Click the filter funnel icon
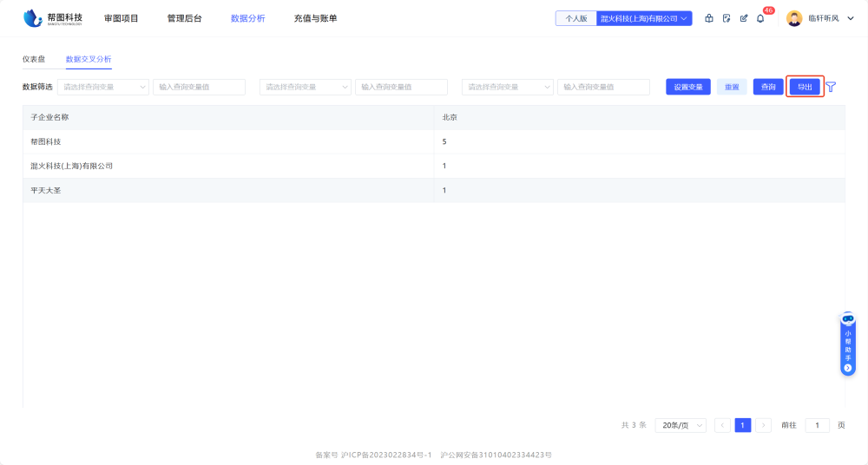The width and height of the screenshot is (868, 465). tap(831, 87)
